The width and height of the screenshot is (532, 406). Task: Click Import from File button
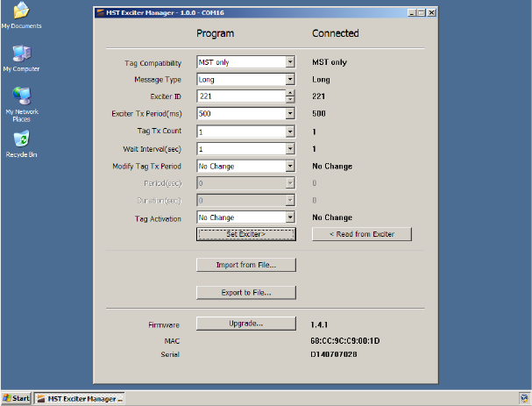[246, 265]
